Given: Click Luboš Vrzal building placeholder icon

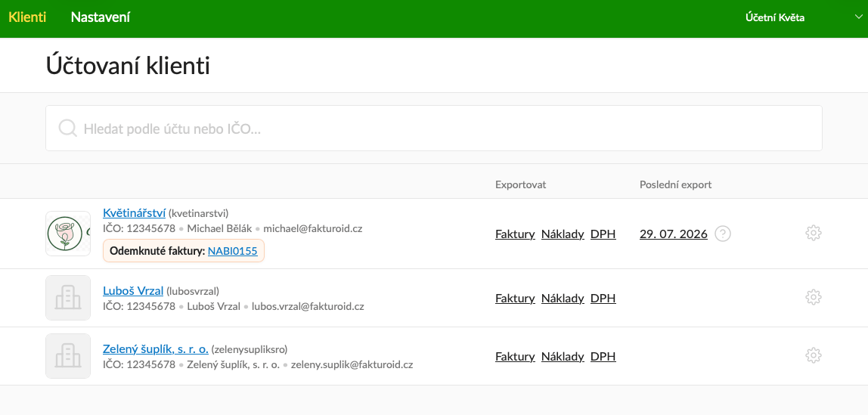Looking at the screenshot, I should 68,298.
